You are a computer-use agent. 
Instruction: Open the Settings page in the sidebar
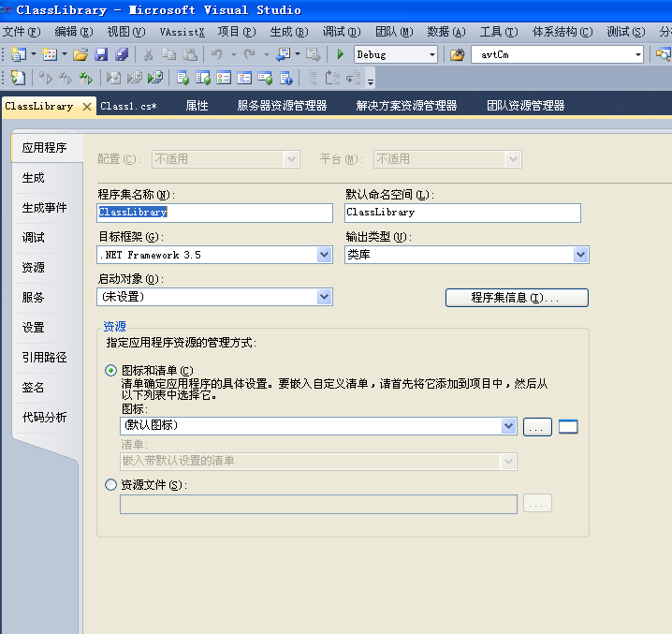coord(34,327)
